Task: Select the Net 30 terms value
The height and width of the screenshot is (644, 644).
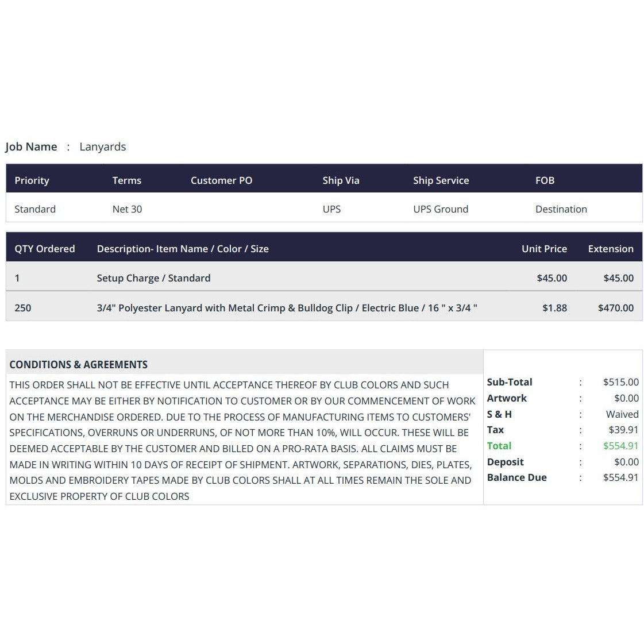Action: pos(128,209)
